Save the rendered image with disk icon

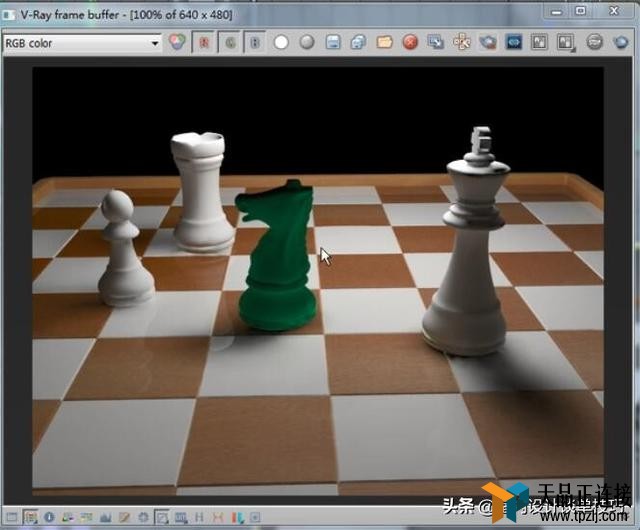pos(333,42)
